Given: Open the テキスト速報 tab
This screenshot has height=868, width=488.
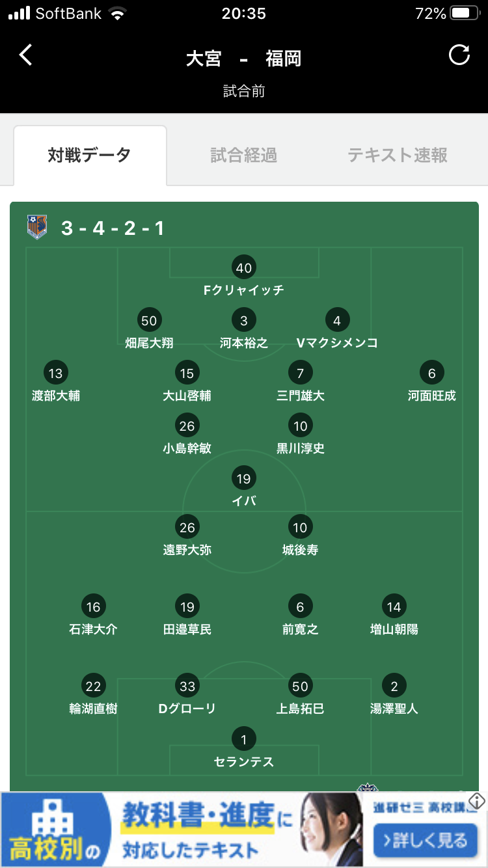Looking at the screenshot, I should click(x=398, y=156).
